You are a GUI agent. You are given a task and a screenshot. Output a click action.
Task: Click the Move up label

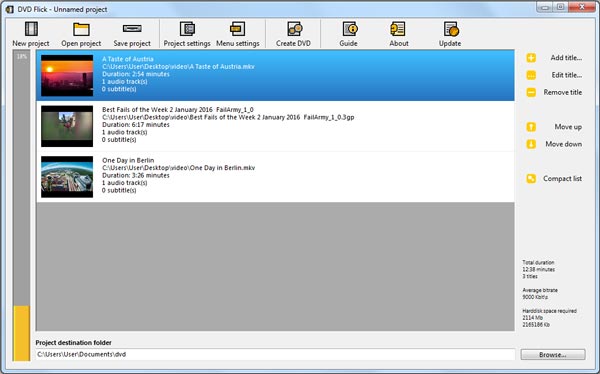tap(568, 127)
